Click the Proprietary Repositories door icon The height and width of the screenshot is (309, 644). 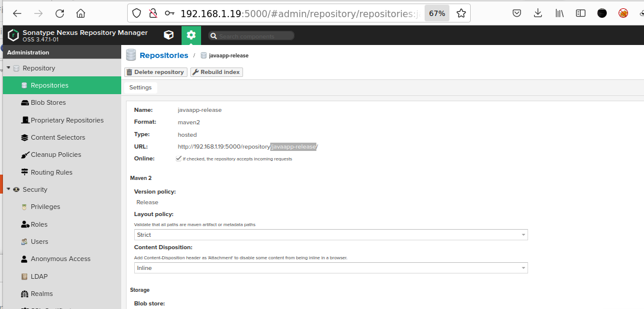coord(25,120)
